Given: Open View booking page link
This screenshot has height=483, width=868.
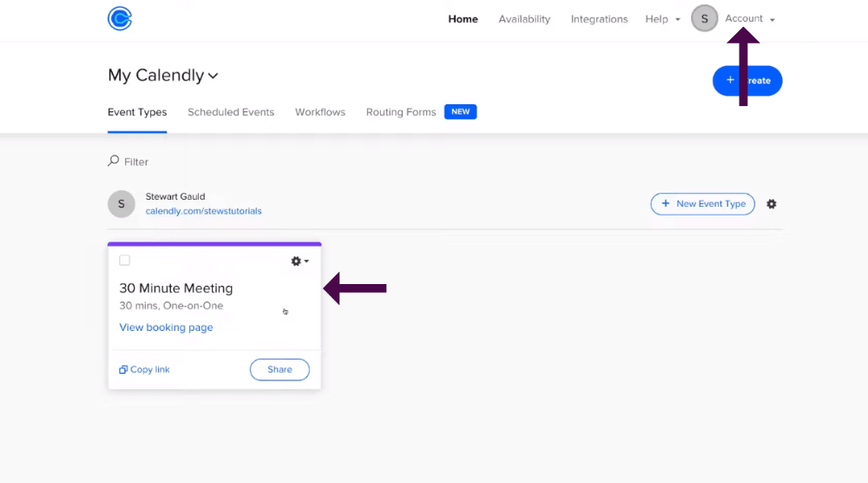Looking at the screenshot, I should [166, 328].
